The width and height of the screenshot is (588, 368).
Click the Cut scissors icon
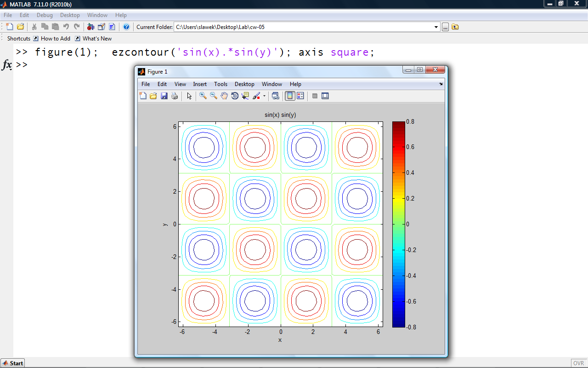[34, 27]
